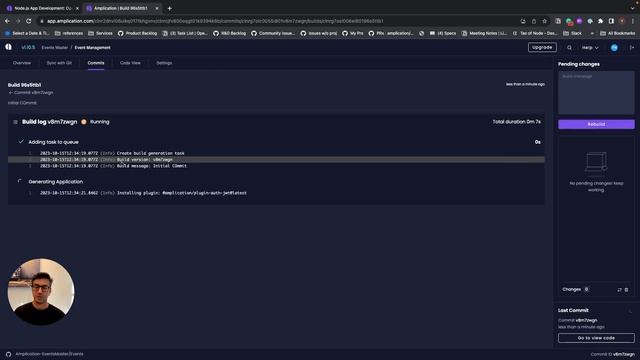
Task: Click the build message text area
Action: click(596, 93)
